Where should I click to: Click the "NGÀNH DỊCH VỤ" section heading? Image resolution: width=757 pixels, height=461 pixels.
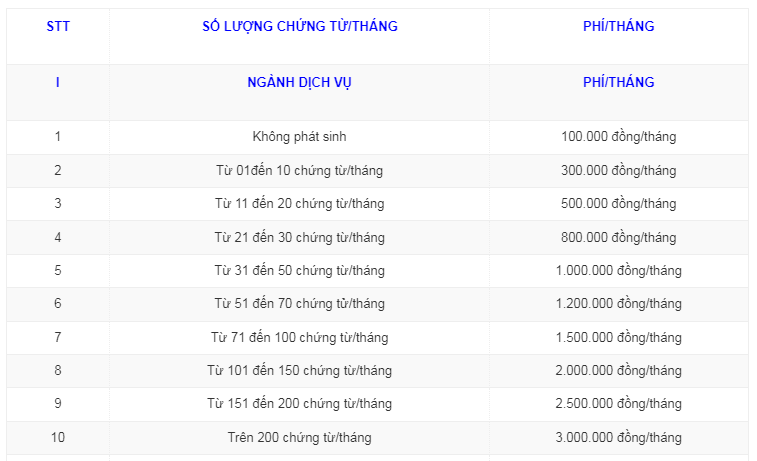point(299,83)
